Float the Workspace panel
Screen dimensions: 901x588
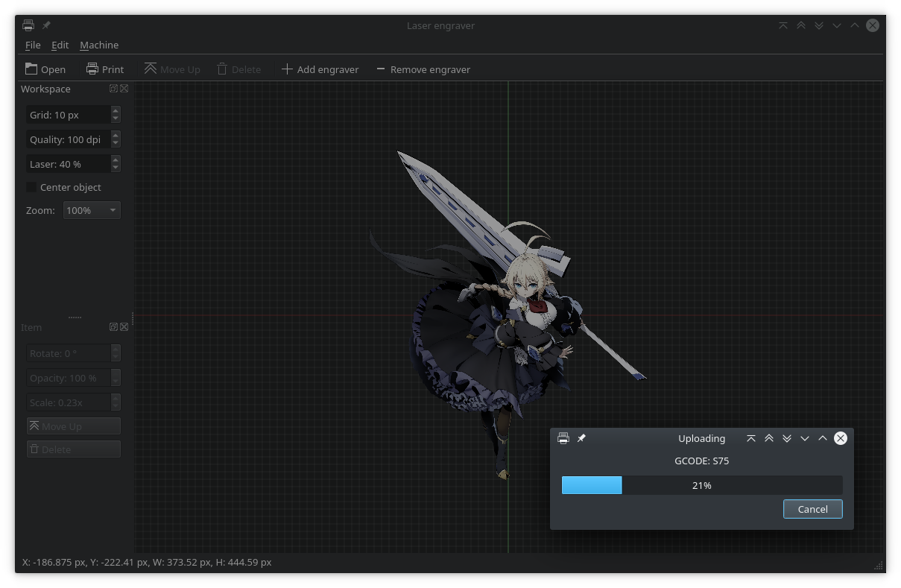[x=114, y=89]
